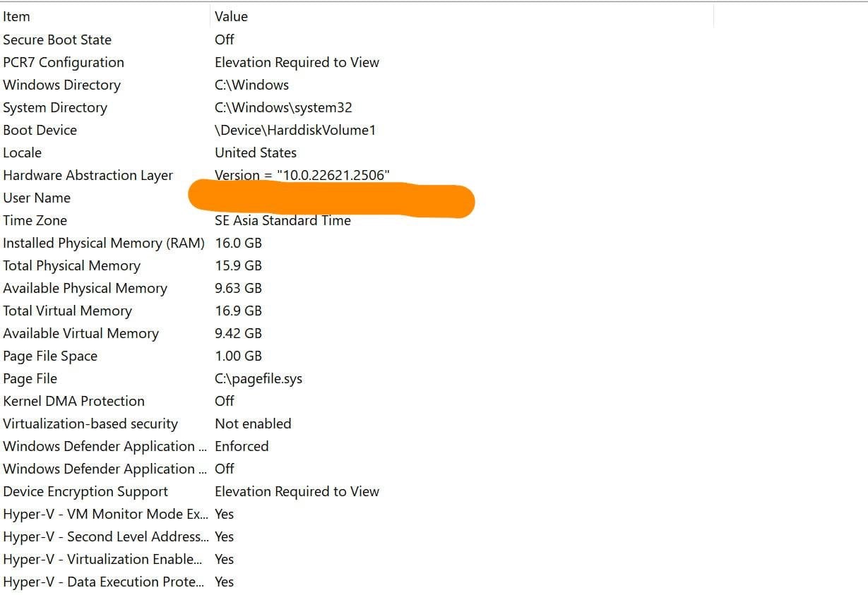
Task: Click the Value column header
Action: pyautogui.click(x=231, y=16)
